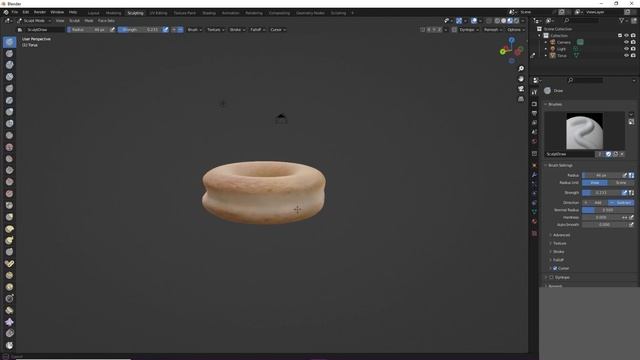Open the Output properties tab
This screenshot has height=360, width=640.
(534, 113)
